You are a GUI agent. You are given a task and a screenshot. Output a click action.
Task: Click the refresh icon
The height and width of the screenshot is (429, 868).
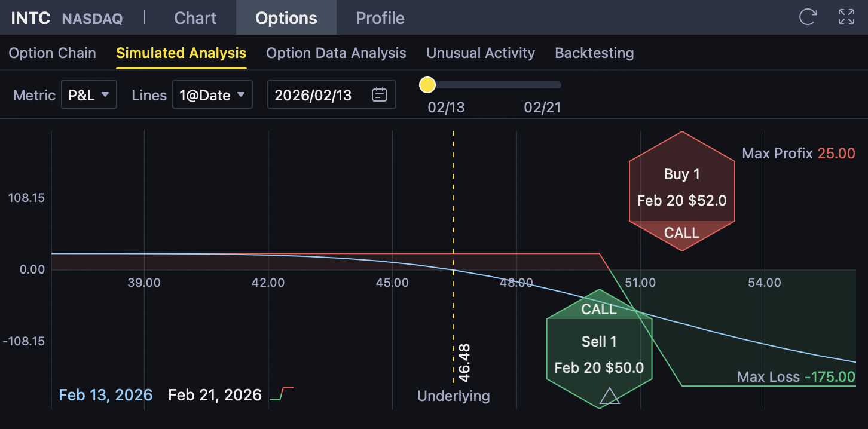click(808, 17)
